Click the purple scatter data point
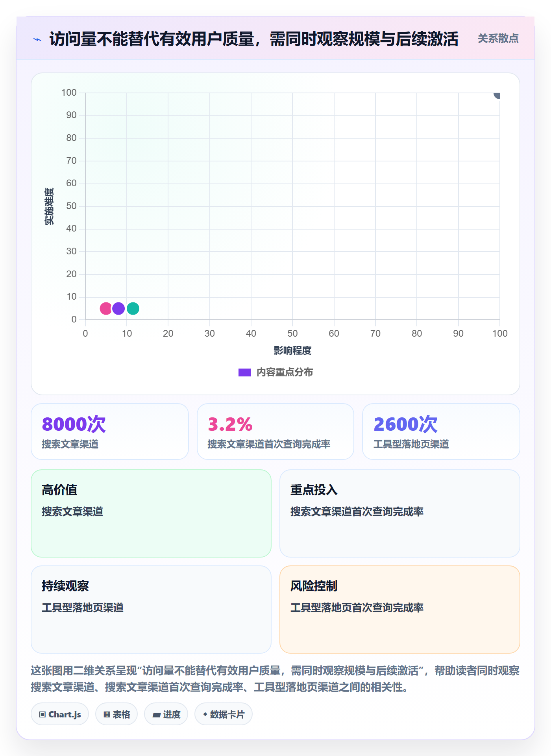The image size is (551, 756). pyautogui.click(x=118, y=308)
